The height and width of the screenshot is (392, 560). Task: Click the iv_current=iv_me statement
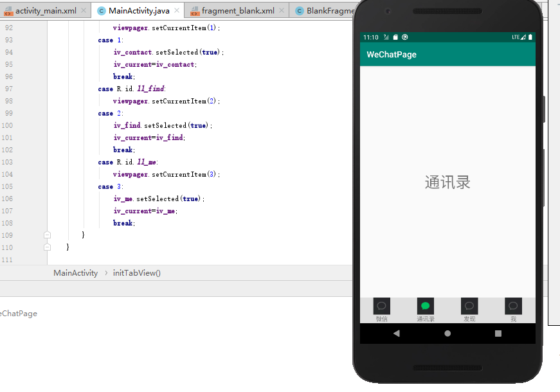[x=145, y=211]
